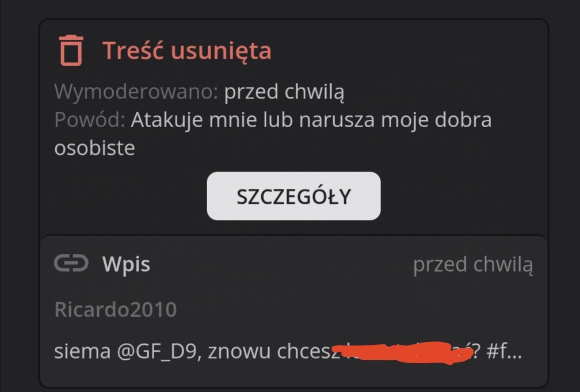Image resolution: width=580 pixels, height=392 pixels.
Task: Click the words dobra osobiste in the reason
Action: pyautogui.click(x=273, y=134)
